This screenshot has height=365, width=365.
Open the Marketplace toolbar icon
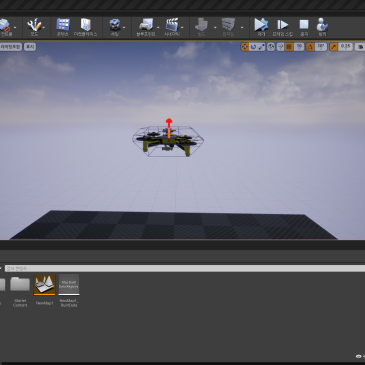coord(85,27)
